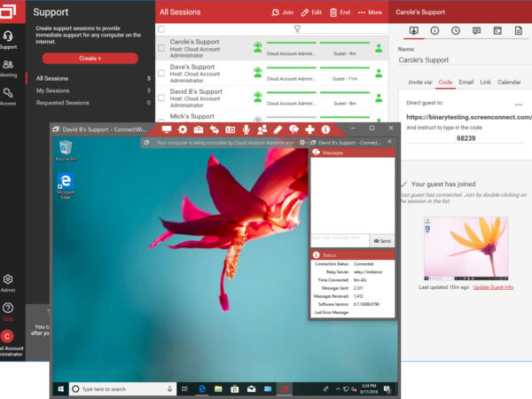Image resolution: width=532 pixels, height=399 pixels.
Task: Open the Notes document tab icon
Action: point(519,31)
